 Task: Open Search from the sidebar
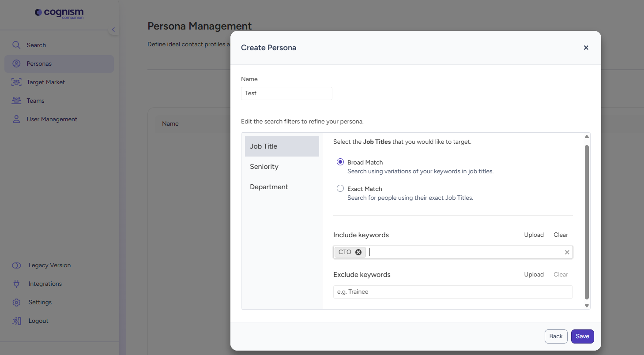click(x=36, y=45)
